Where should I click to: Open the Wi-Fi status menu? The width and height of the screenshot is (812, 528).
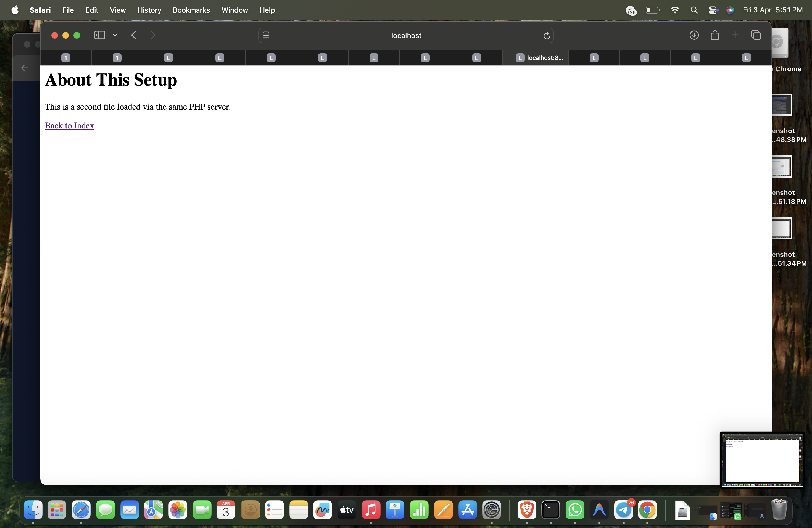(x=674, y=10)
